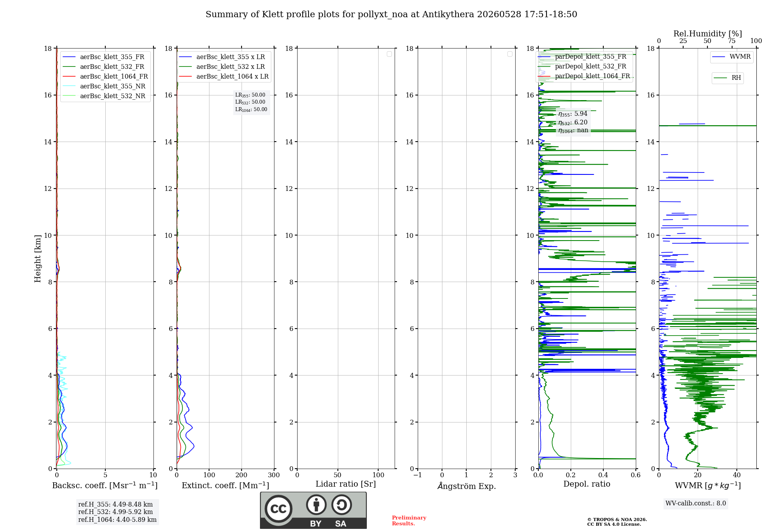Click the η355 5.94 depol annotation

(x=573, y=114)
